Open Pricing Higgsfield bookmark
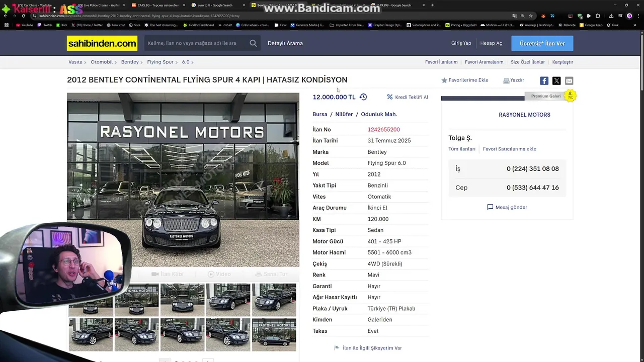The height and width of the screenshot is (362, 644). 461,25
